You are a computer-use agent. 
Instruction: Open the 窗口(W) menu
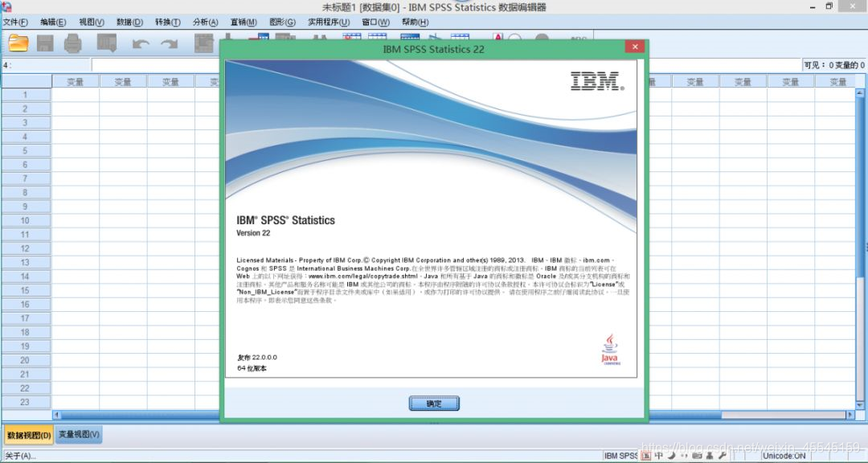click(376, 23)
